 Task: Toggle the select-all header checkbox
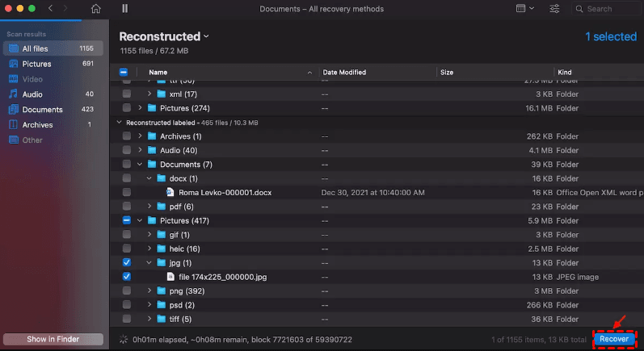124,72
